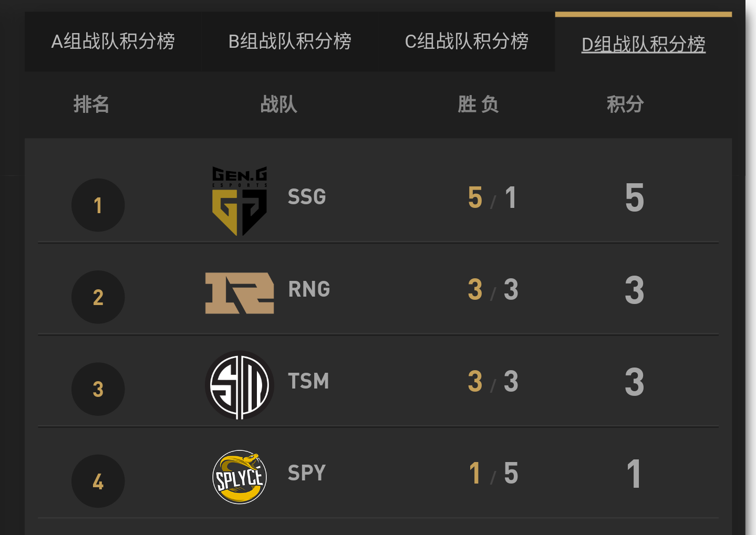The width and height of the screenshot is (756, 535).
Task: Open the C组战队积分榜 tab
Action: [467, 41]
